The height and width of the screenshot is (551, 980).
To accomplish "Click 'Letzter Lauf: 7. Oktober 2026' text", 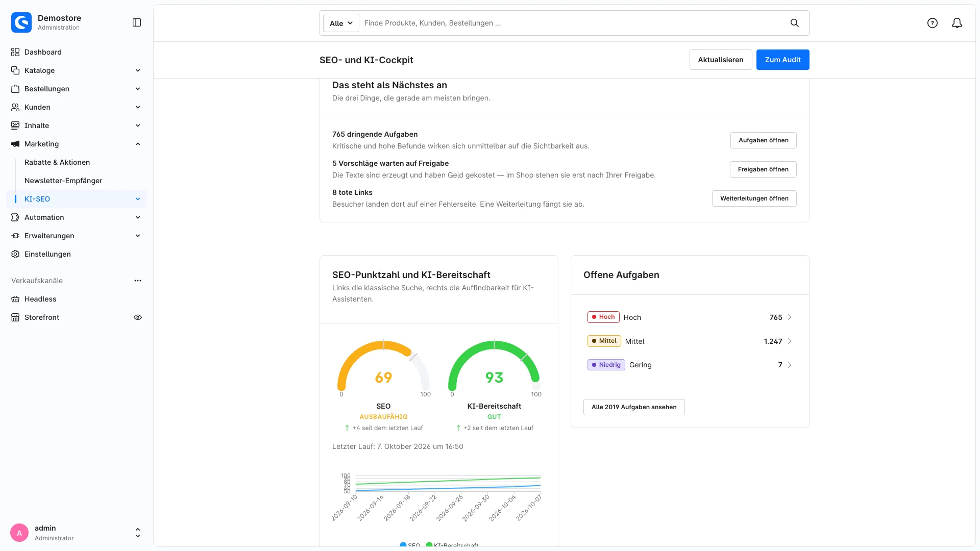I will [x=398, y=446].
